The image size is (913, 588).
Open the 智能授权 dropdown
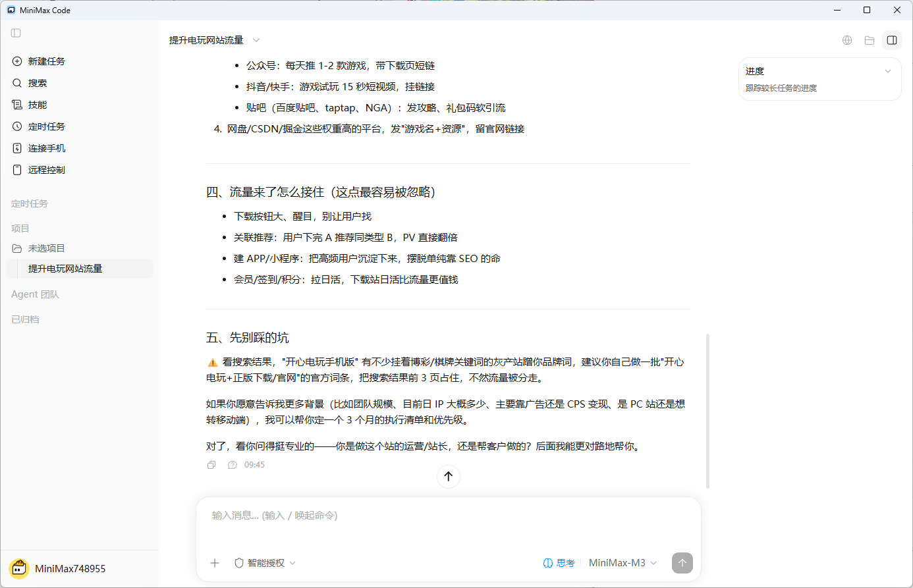click(x=265, y=563)
